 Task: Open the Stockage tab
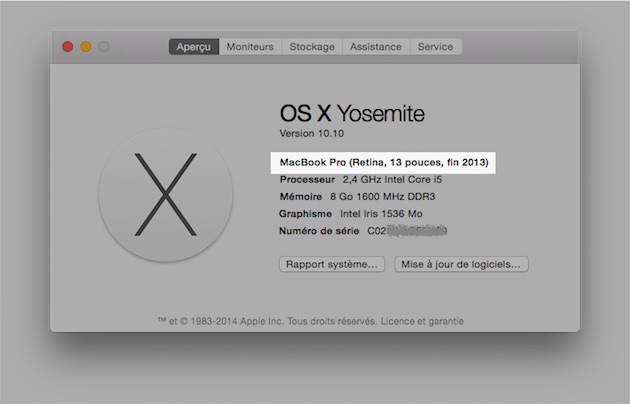click(x=312, y=47)
